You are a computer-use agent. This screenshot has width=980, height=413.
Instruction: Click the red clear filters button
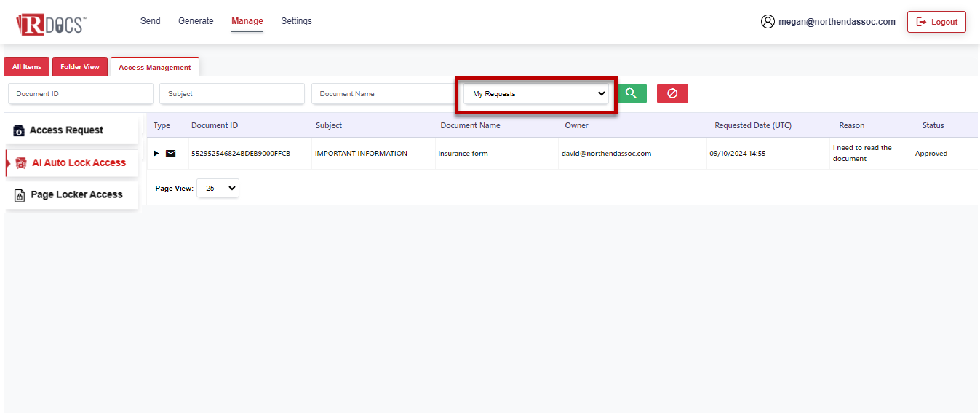[x=672, y=93]
